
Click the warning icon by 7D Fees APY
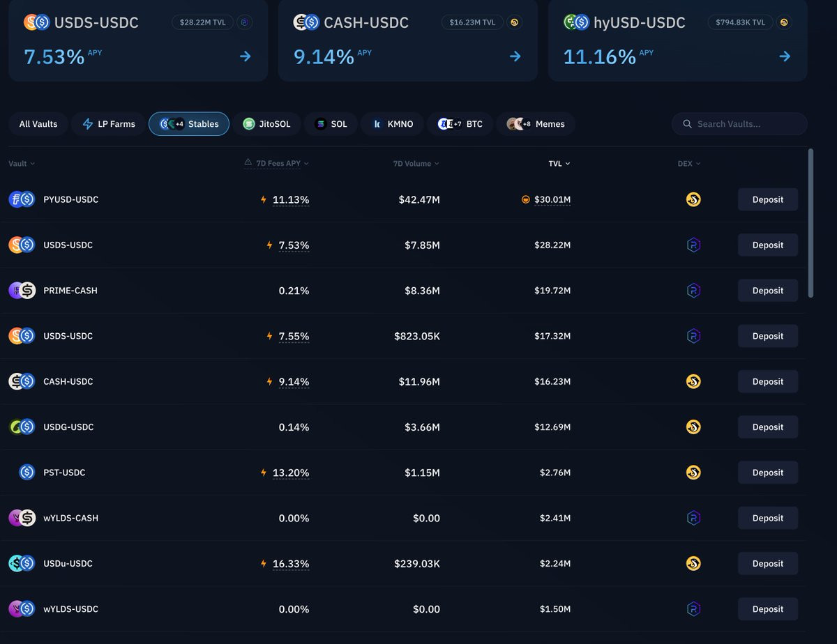coord(248,163)
